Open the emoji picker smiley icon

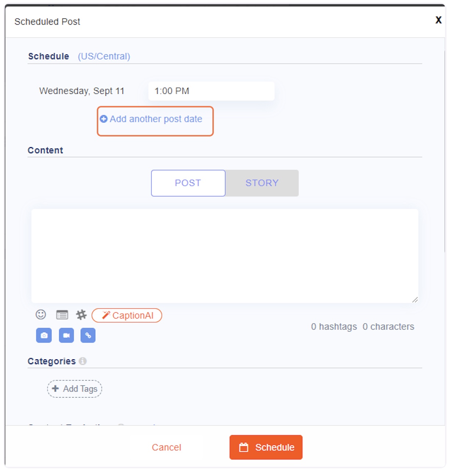(x=41, y=315)
